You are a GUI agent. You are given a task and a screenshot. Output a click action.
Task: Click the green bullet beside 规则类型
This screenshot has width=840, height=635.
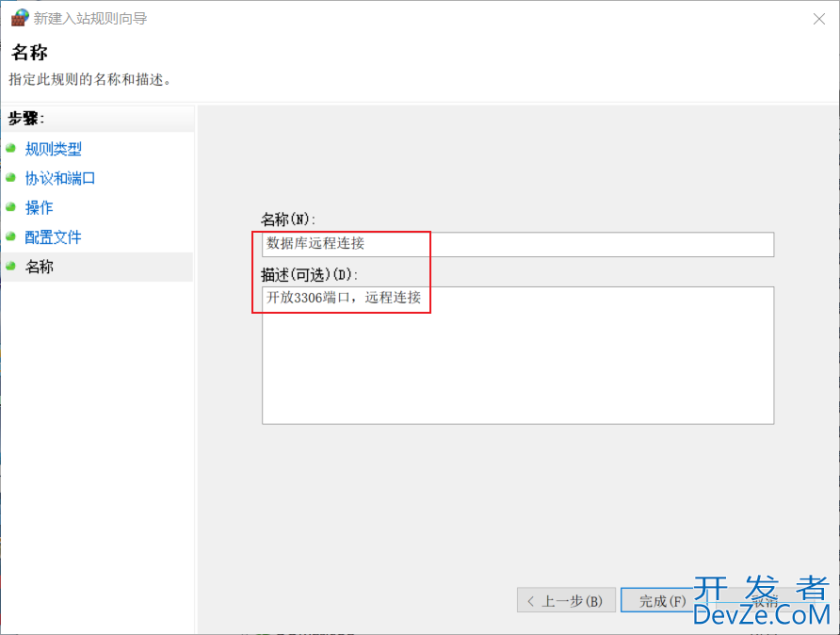(x=10, y=149)
